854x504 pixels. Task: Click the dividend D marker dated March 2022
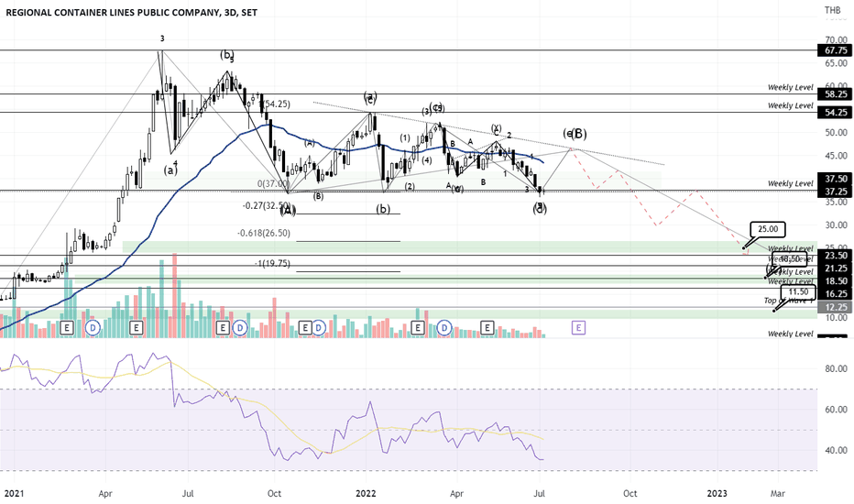click(x=445, y=327)
